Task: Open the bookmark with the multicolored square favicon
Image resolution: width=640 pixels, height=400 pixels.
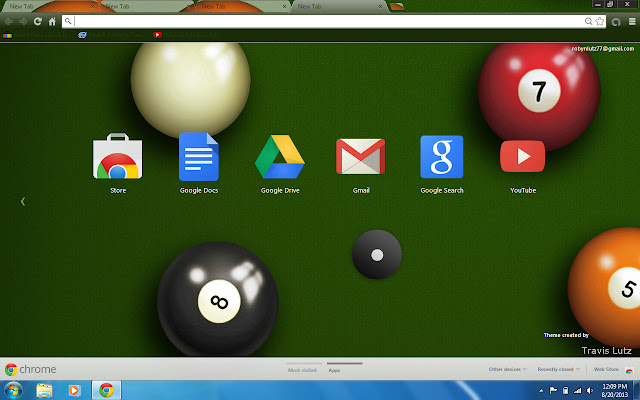Action: (x=7, y=36)
